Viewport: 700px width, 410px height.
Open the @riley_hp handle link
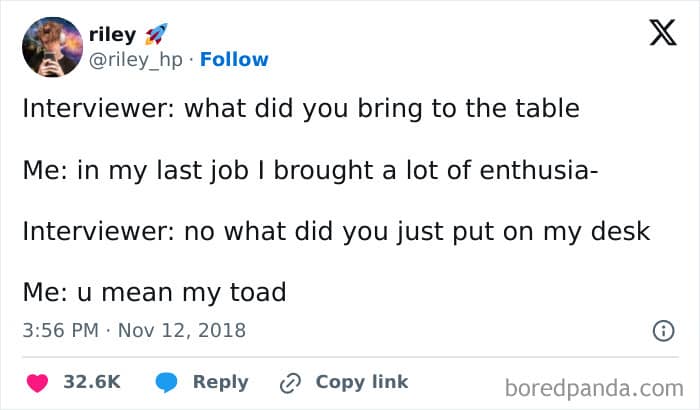tap(139, 59)
